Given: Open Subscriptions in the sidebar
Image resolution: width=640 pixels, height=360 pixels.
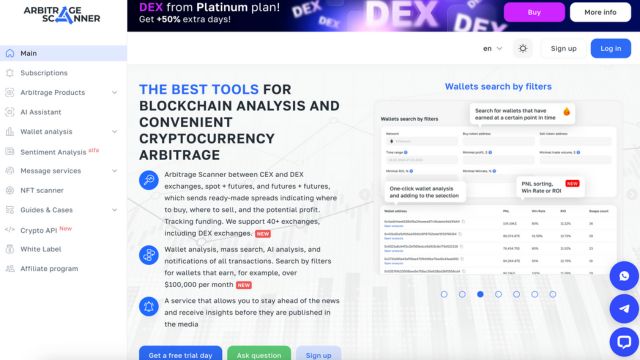Looking at the screenshot, I should coord(44,73).
